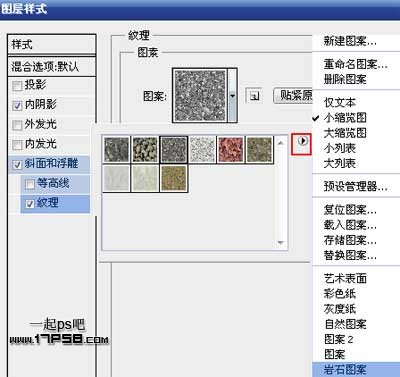Open 预设管理器... from the menu

pos(355,186)
